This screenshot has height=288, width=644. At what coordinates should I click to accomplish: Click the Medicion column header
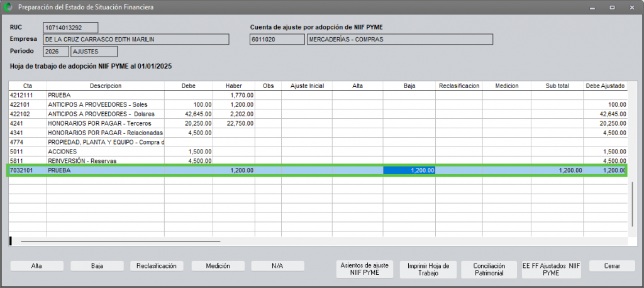click(506, 86)
